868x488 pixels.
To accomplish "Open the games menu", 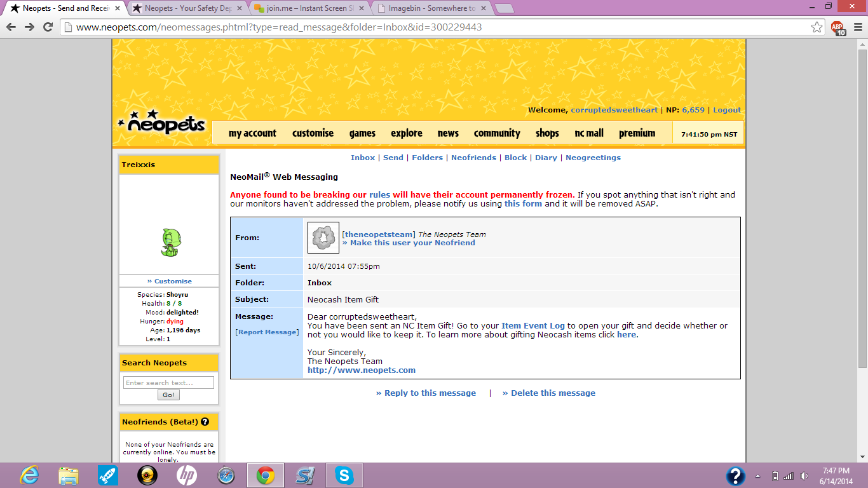I will coord(362,133).
